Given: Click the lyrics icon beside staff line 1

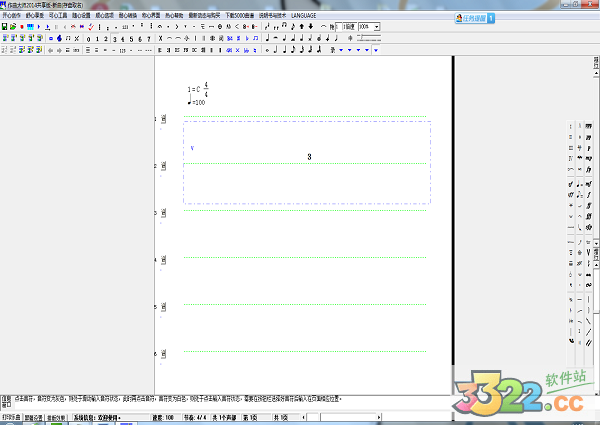Looking at the screenshot, I should pyautogui.click(x=163, y=119).
